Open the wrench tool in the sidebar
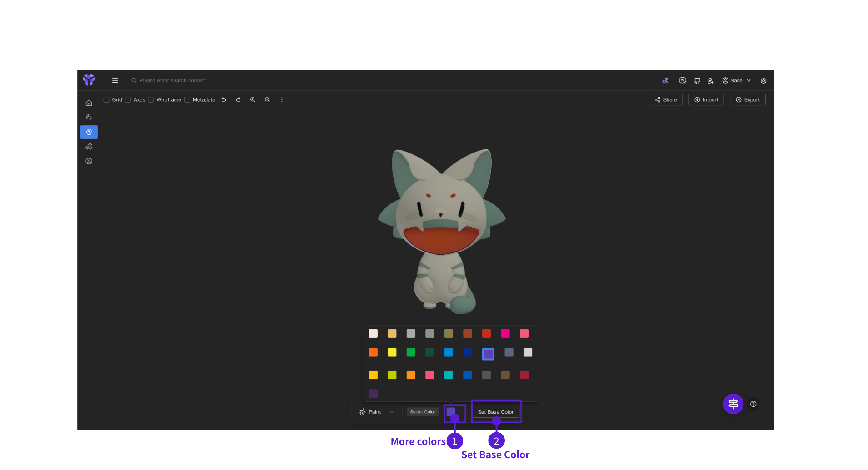868x470 pixels. click(x=89, y=117)
